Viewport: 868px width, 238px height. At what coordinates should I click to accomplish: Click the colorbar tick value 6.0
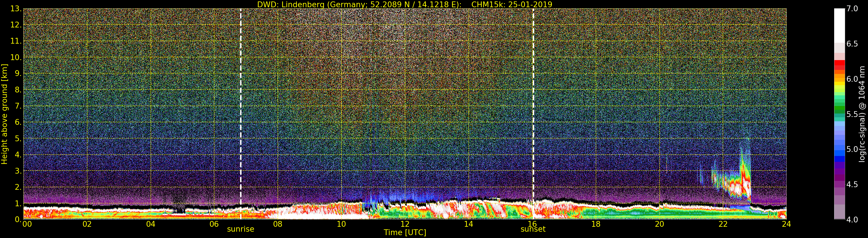(x=852, y=79)
